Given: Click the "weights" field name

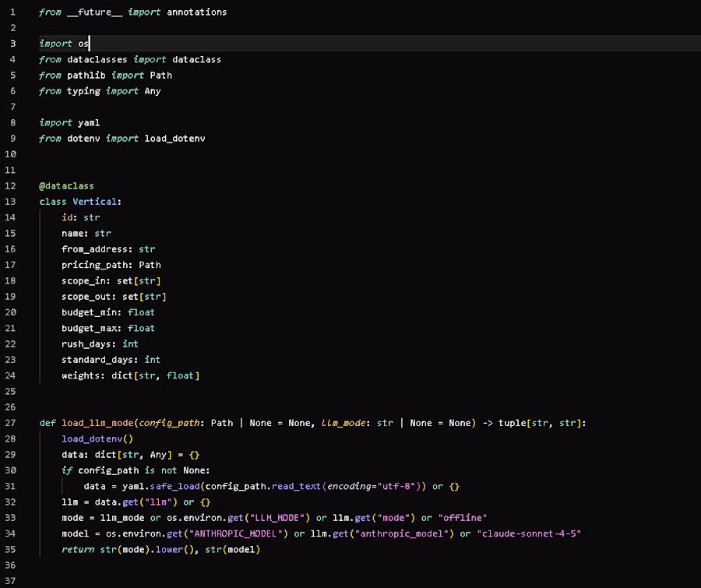Looking at the screenshot, I should click(x=81, y=375).
